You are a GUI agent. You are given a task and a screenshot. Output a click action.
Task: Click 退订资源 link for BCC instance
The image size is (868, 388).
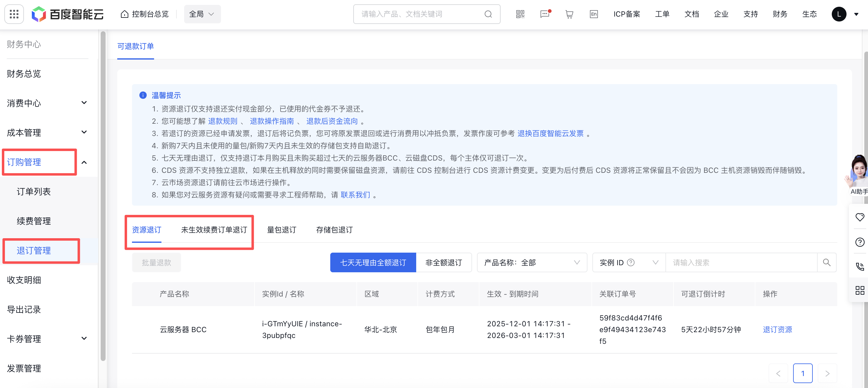point(777,329)
